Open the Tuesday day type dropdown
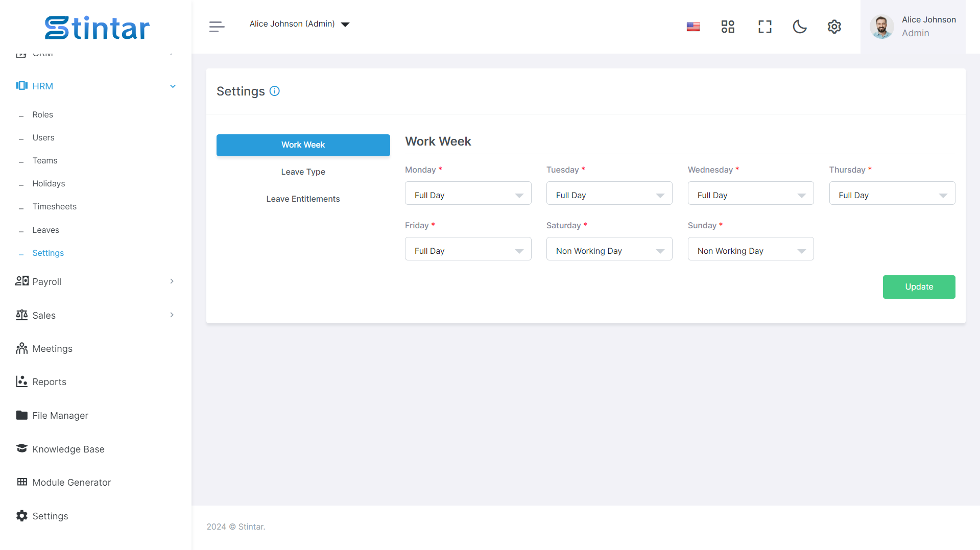The width and height of the screenshot is (980, 550). pos(609,194)
